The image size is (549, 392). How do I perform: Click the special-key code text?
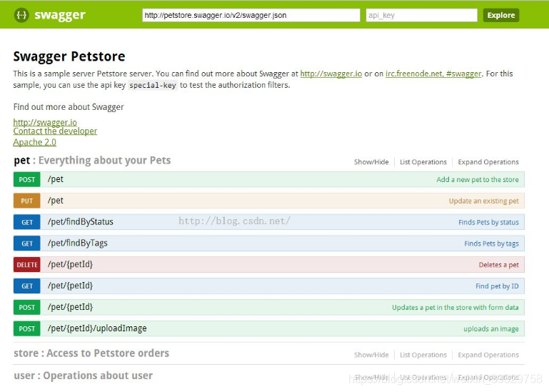[x=153, y=85]
